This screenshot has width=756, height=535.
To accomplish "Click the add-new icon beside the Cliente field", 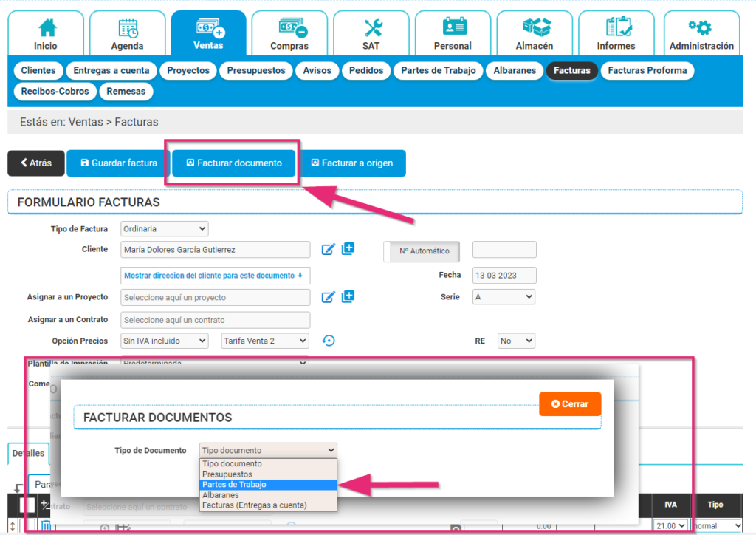I will tap(348, 249).
